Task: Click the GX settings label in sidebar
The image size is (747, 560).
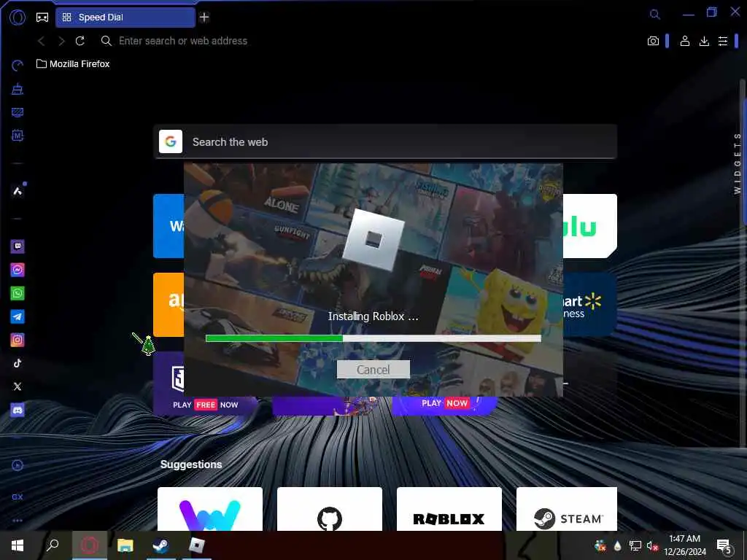Action: (x=18, y=497)
